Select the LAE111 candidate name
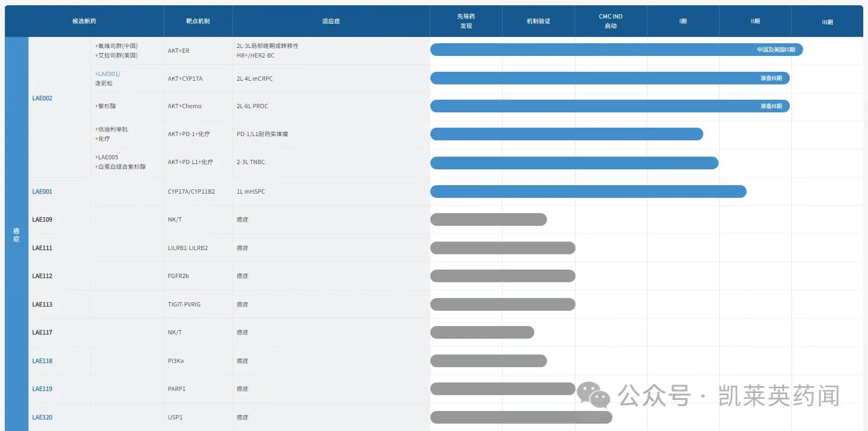The height and width of the screenshot is (431, 868). click(42, 248)
